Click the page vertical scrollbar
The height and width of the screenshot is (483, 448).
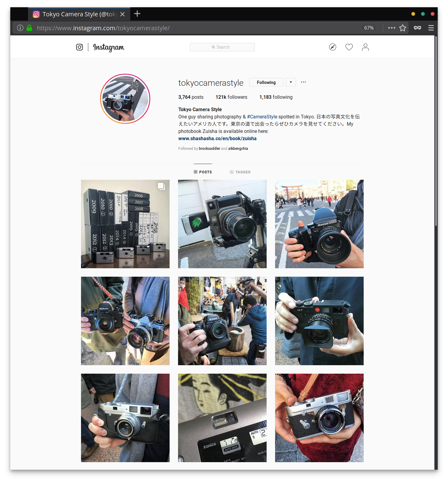pos(436,131)
